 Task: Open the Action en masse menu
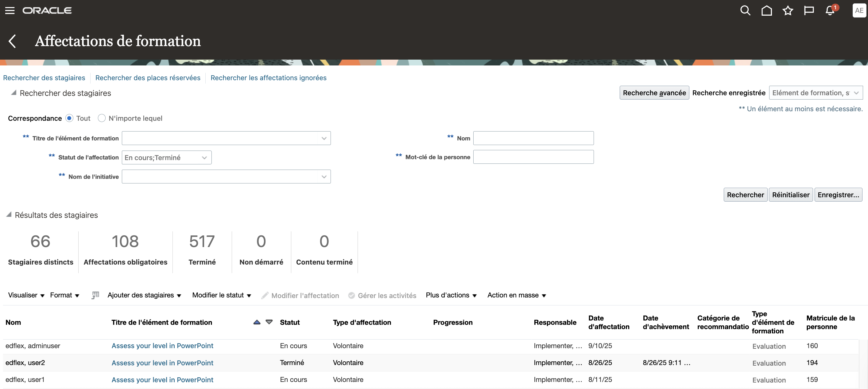click(x=517, y=295)
